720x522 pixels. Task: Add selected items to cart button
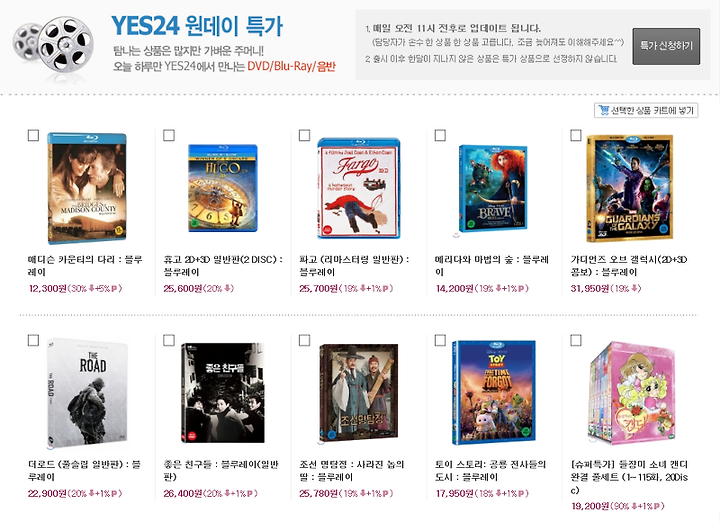[x=646, y=110]
